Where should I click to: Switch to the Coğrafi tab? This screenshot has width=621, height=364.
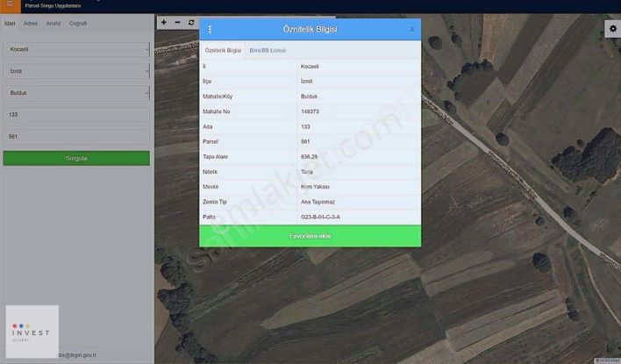(x=78, y=24)
